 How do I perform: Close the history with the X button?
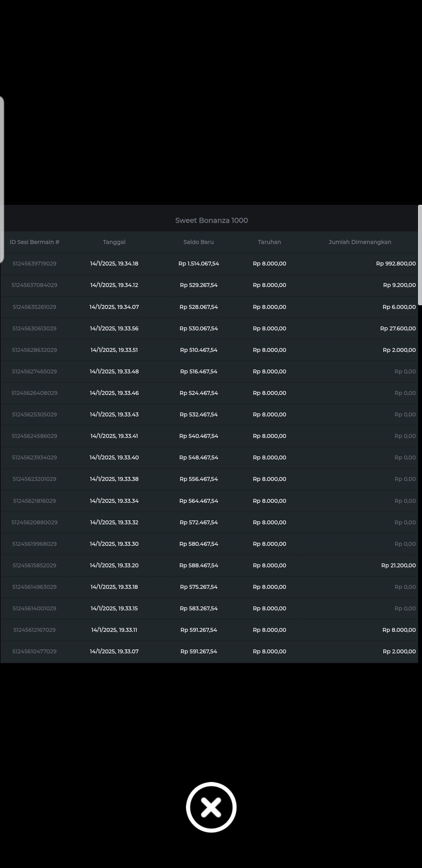(211, 807)
